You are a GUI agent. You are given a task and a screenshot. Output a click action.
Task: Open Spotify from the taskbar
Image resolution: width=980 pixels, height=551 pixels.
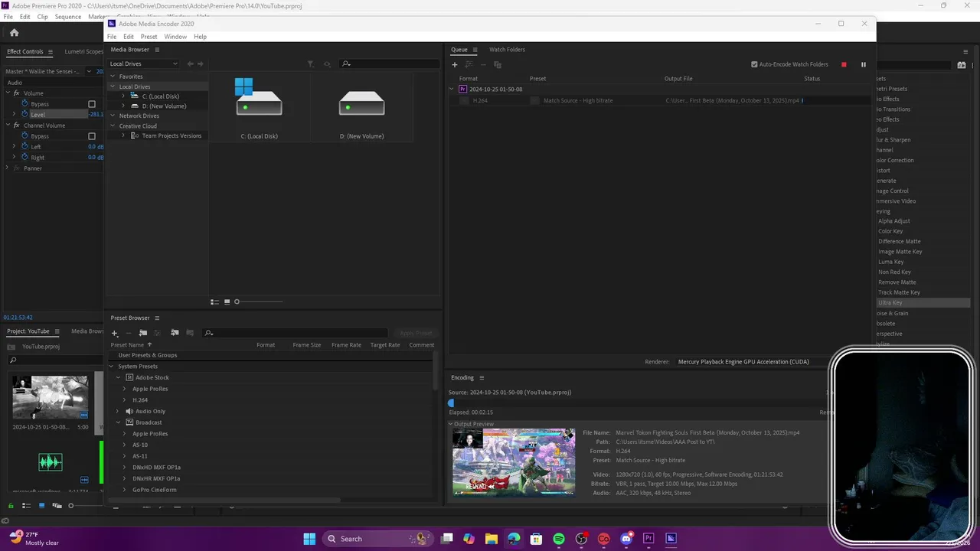[559, 539]
